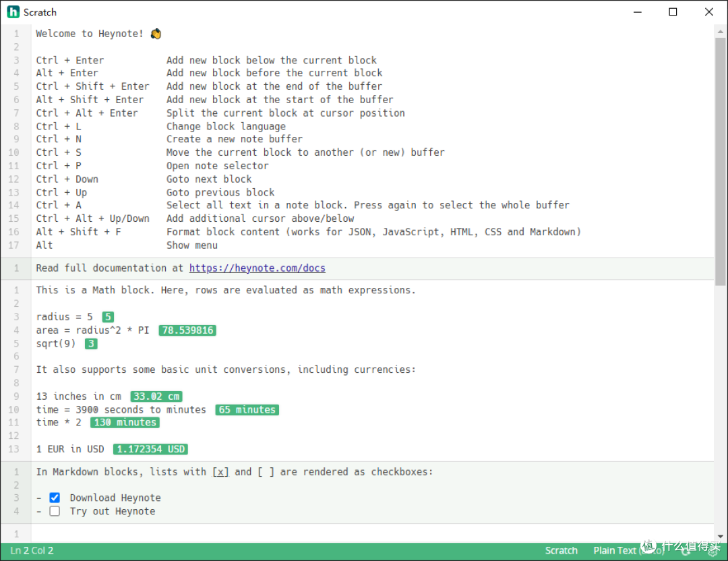Image resolution: width=728 pixels, height=561 pixels.
Task: Minimize the Heynote window
Action: [x=638, y=12]
